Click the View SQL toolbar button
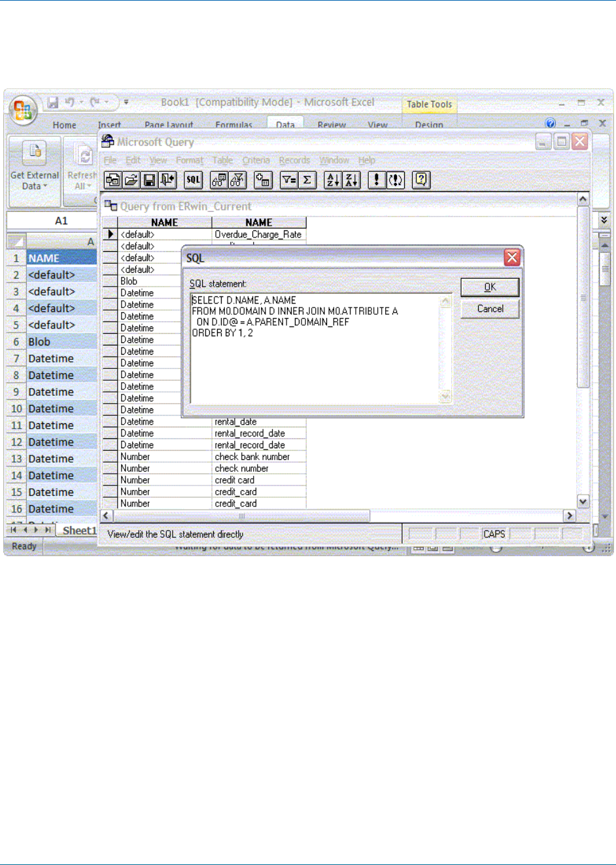Viewport: 616px width, 865px height. coord(193,180)
